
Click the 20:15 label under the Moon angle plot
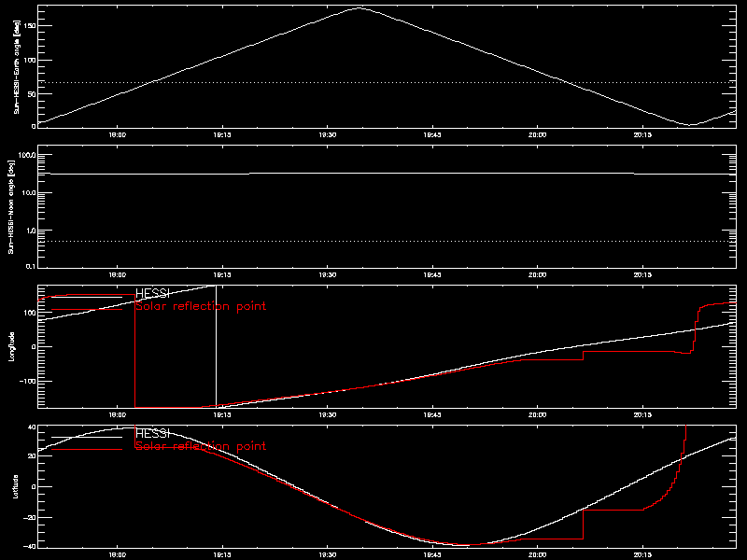click(642, 275)
